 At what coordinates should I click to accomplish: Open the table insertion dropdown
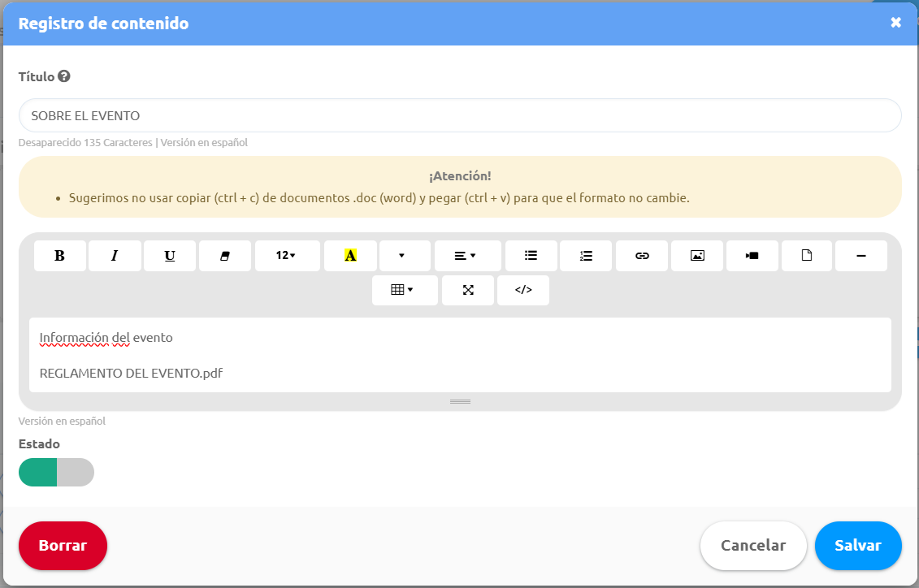(x=405, y=290)
